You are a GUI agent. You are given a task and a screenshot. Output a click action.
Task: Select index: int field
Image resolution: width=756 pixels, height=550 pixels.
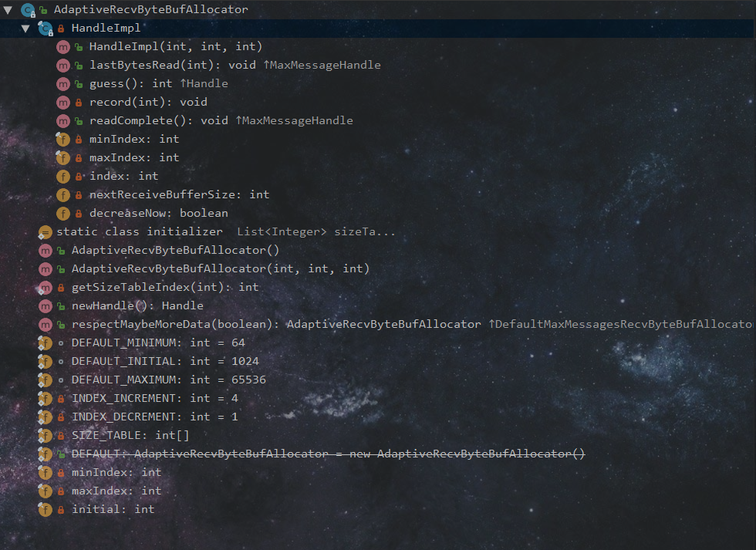click(124, 177)
